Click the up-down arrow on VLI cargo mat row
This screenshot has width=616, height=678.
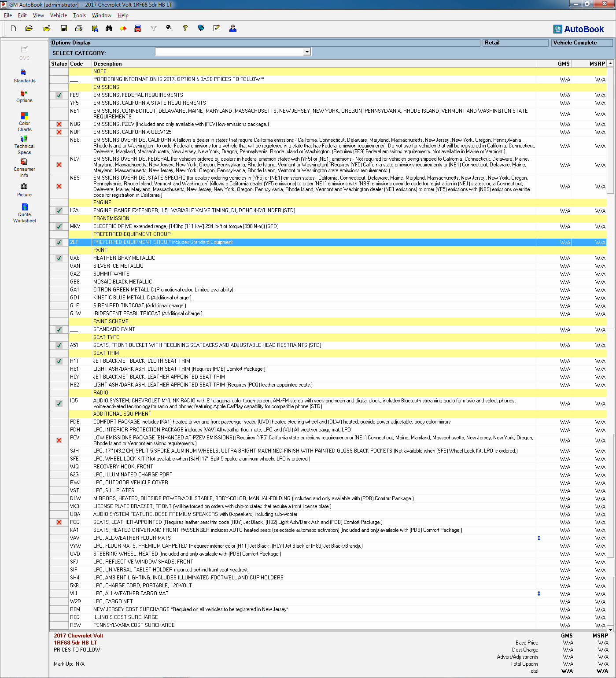(539, 593)
